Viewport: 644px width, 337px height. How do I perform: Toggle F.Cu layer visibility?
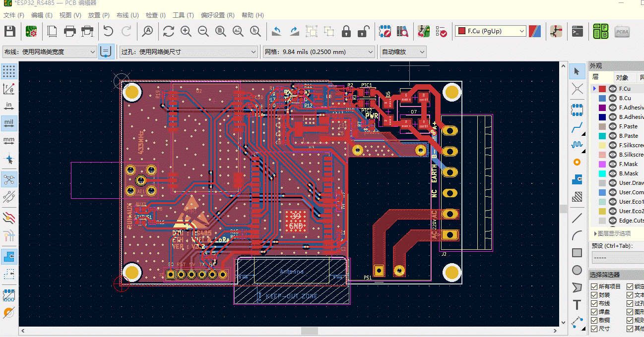613,89
